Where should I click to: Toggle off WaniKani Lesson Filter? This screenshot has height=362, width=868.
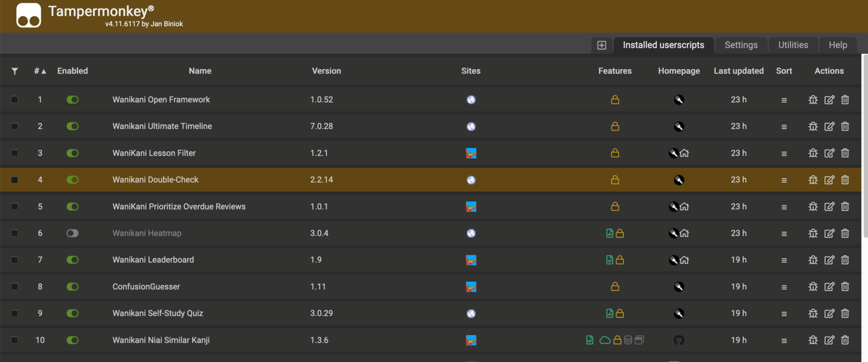[72, 153]
